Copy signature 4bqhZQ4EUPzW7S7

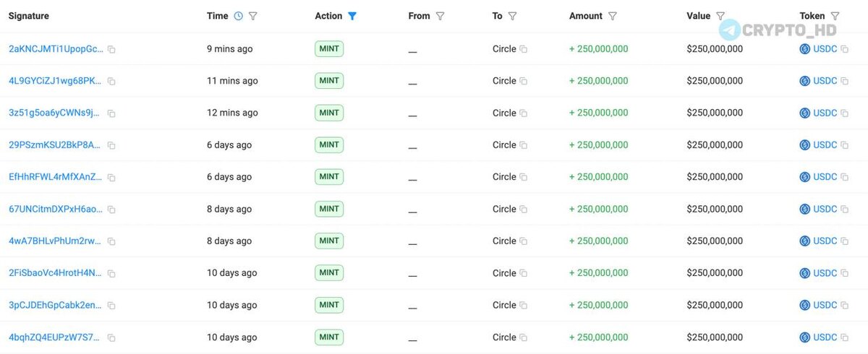tap(111, 337)
